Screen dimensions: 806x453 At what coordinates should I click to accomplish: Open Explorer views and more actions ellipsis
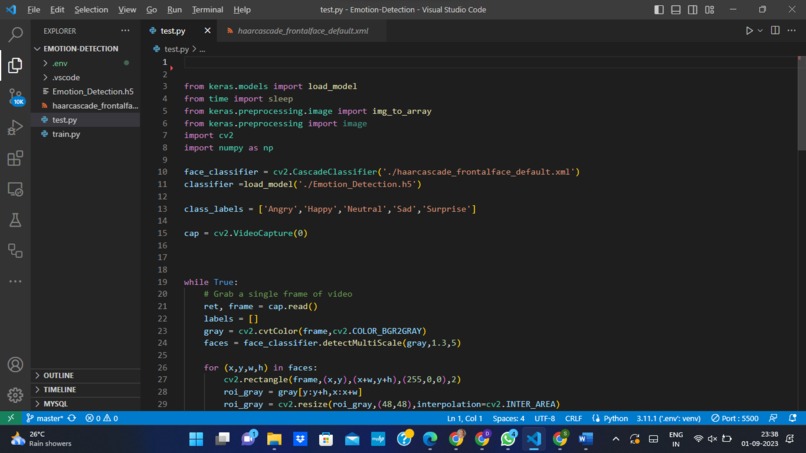tap(125, 31)
